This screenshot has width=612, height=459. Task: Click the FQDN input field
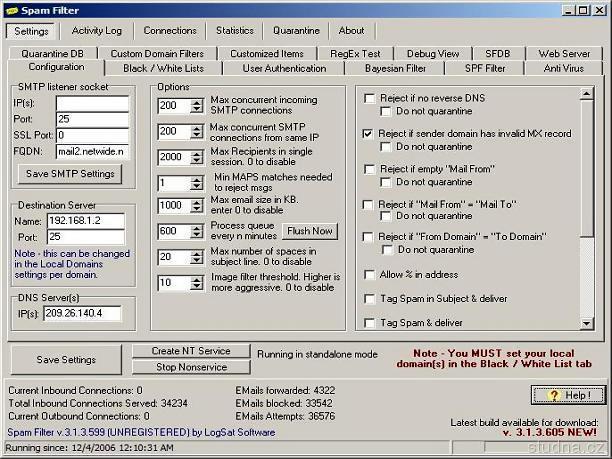[91, 151]
